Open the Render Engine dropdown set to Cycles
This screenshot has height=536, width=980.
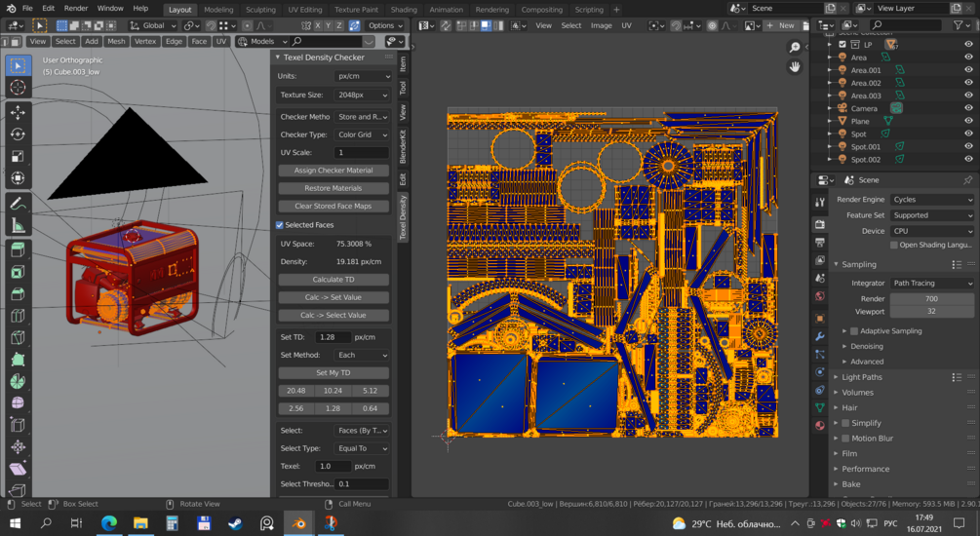(931, 200)
